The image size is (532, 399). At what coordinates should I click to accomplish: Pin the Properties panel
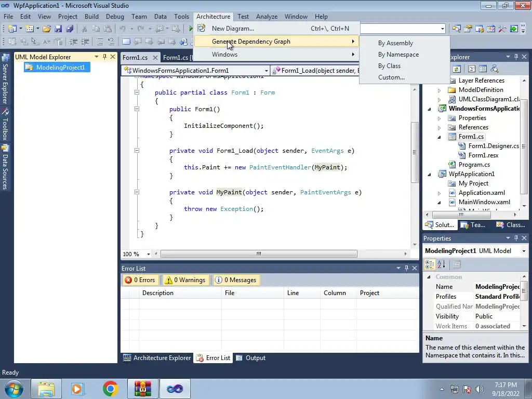(516, 238)
